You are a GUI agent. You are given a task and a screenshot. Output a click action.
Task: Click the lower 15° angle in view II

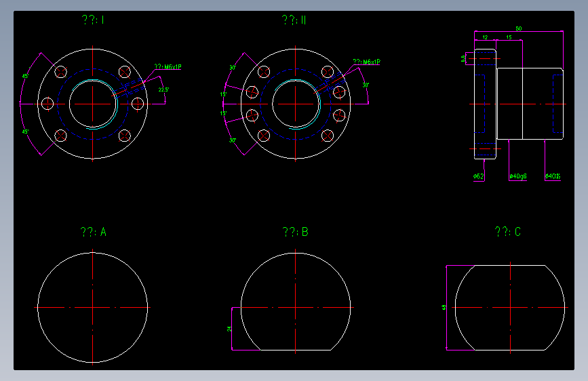click(x=224, y=113)
